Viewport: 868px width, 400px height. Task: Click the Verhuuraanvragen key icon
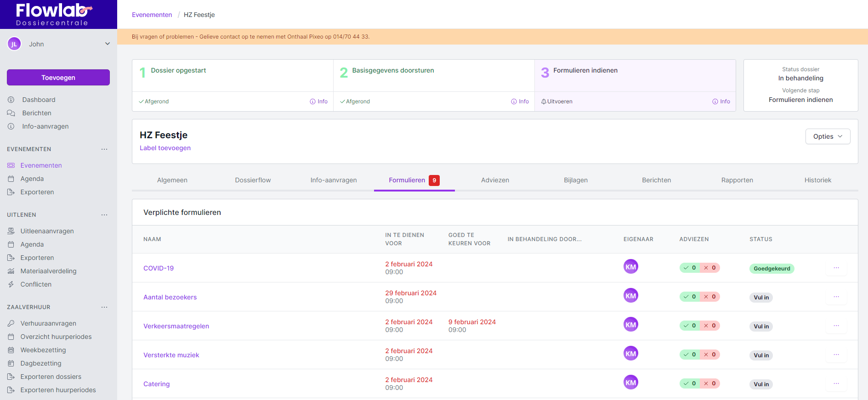tap(11, 323)
